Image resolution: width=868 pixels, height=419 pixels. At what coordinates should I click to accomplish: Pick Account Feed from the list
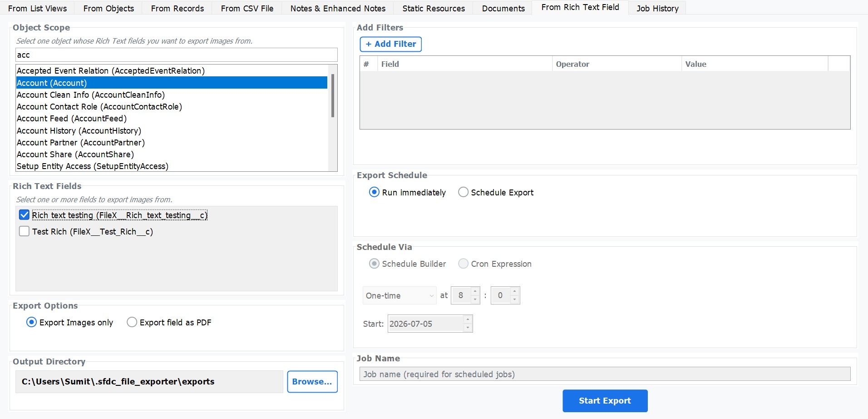172,118
